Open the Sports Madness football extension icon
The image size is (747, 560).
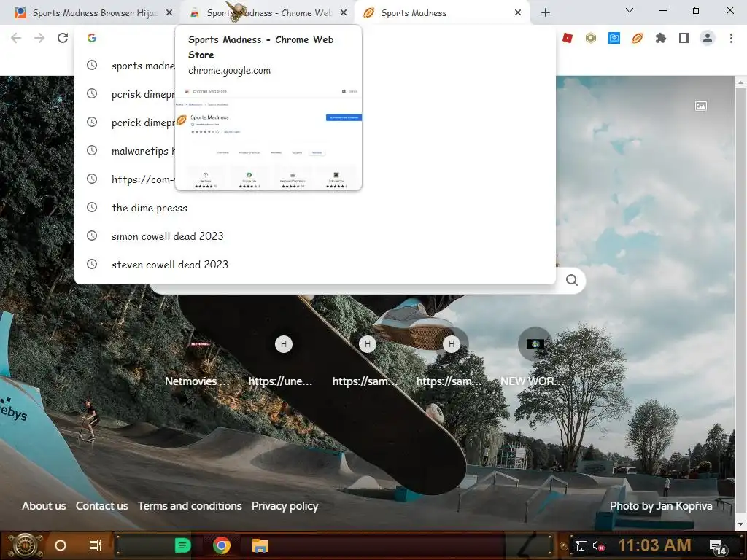click(x=638, y=38)
